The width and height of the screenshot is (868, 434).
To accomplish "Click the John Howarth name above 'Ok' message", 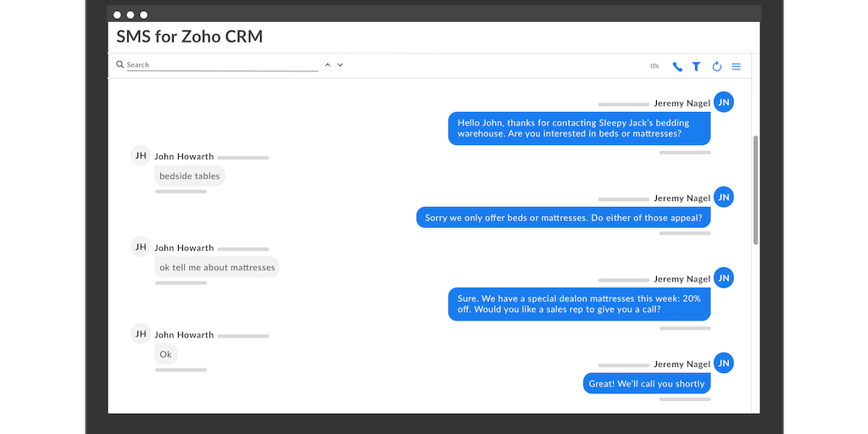I will pyautogui.click(x=184, y=335).
